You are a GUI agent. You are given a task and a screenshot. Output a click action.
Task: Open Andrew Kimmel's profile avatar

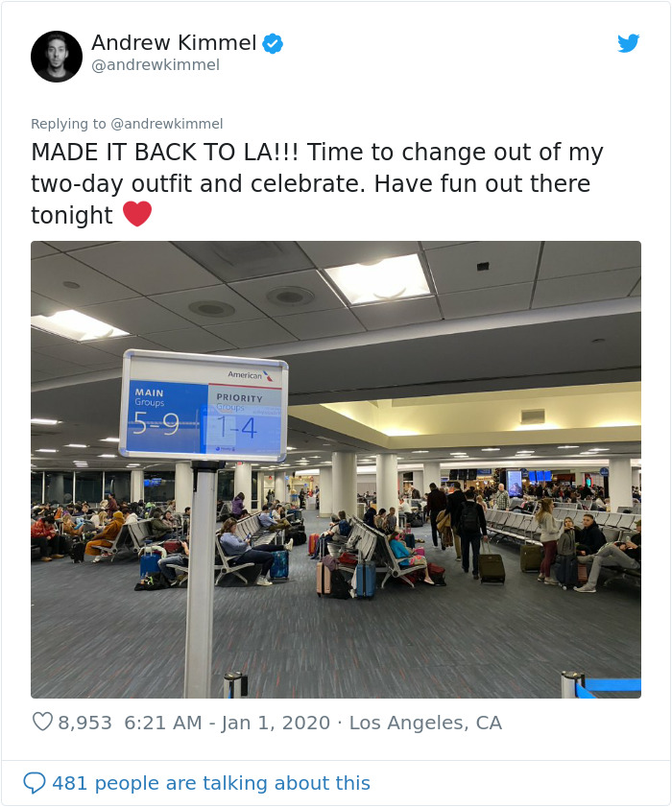click(x=57, y=56)
